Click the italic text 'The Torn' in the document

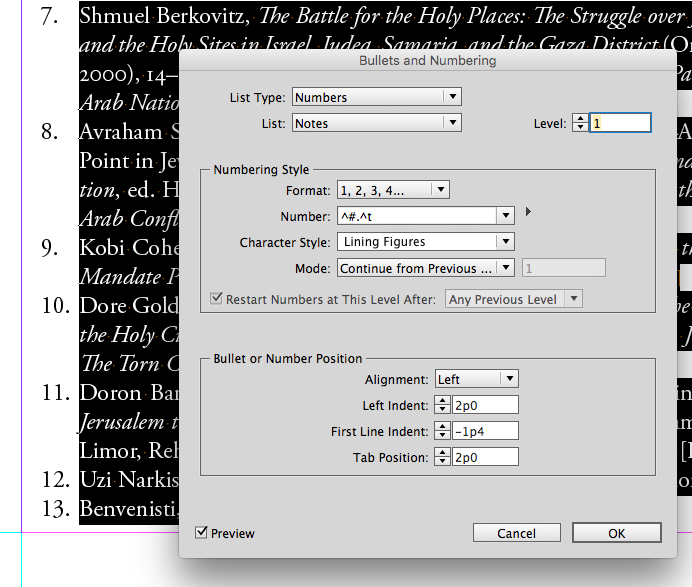tap(120, 363)
